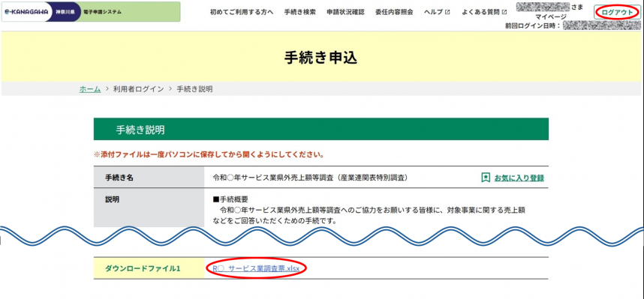This screenshot has width=644, height=299.
Task: Click the ログアウト button
Action: (617, 12)
